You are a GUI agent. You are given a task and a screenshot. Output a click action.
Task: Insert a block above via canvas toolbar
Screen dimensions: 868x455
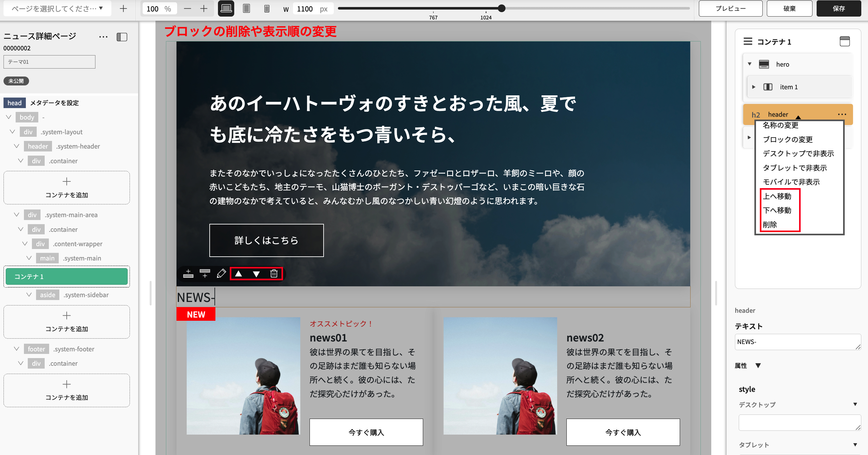point(188,274)
